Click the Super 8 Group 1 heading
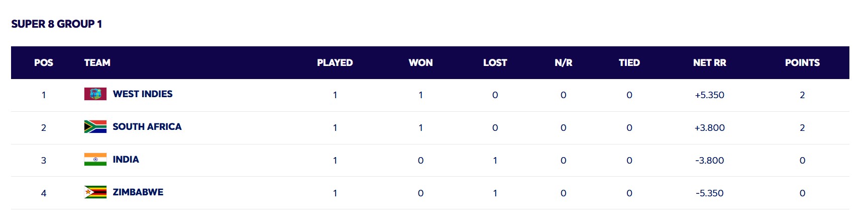The height and width of the screenshot is (218, 868). pos(57,24)
